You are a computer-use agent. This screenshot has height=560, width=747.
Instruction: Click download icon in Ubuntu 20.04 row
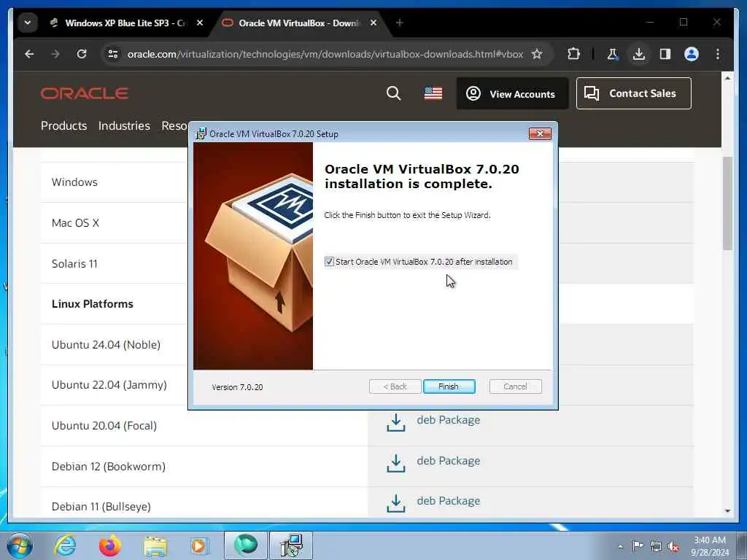pyautogui.click(x=396, y=422)
